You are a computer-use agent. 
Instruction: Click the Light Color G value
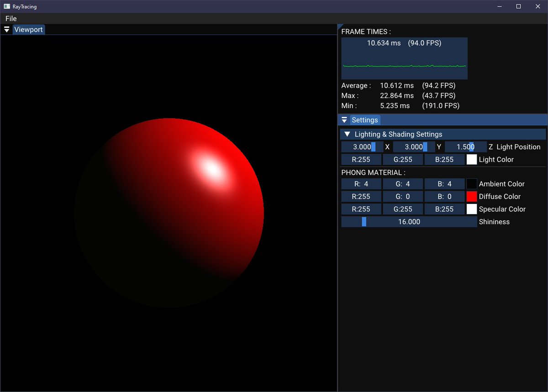click(x=403, y=160)
